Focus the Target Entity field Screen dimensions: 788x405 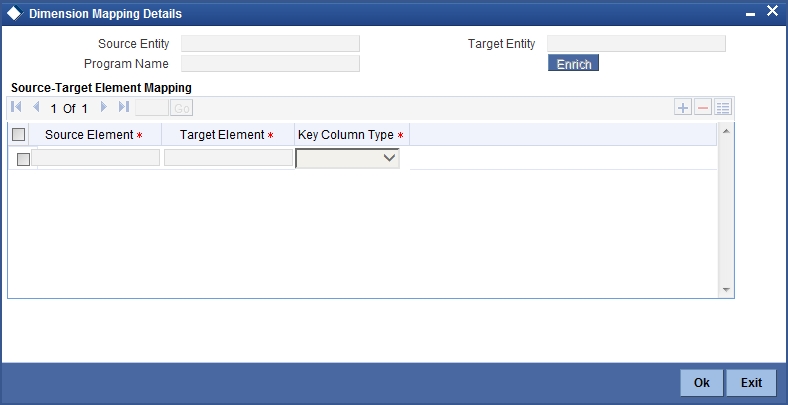(x=636, y=44)
